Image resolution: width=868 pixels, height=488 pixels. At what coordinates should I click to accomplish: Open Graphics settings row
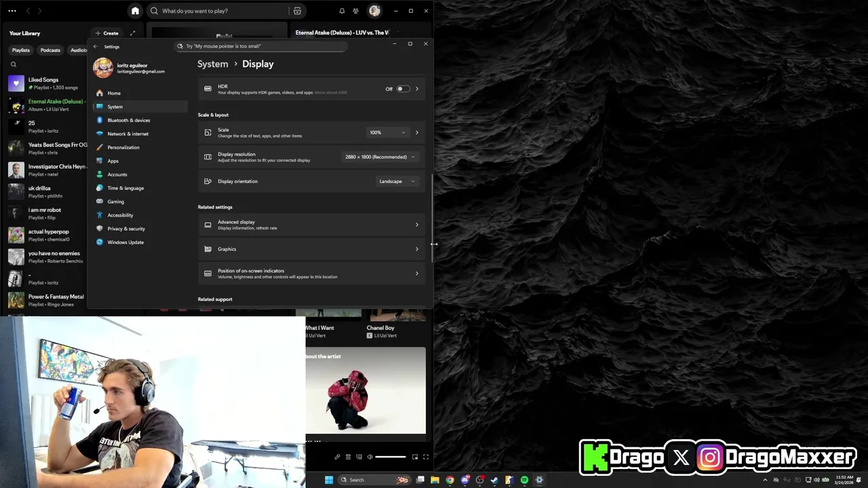312,249
